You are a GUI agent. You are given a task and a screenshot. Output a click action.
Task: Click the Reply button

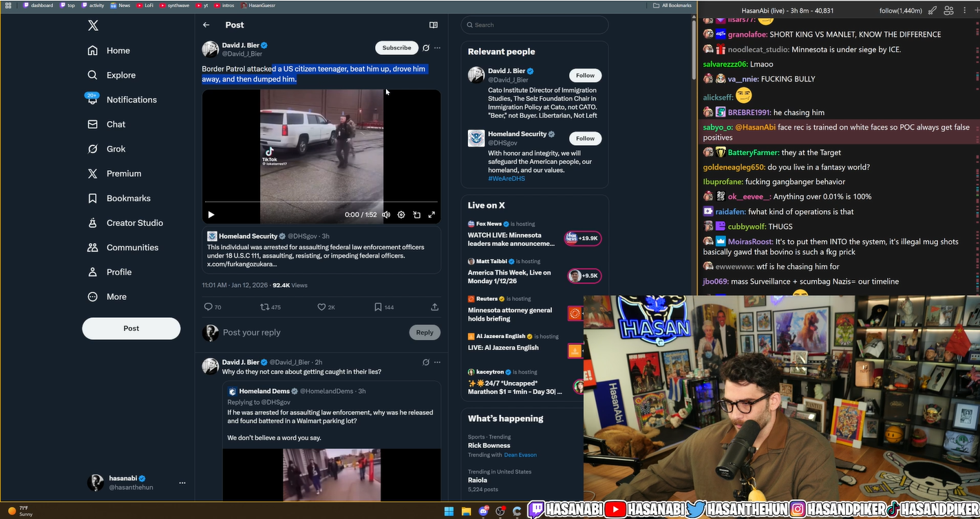pos(425,332)
